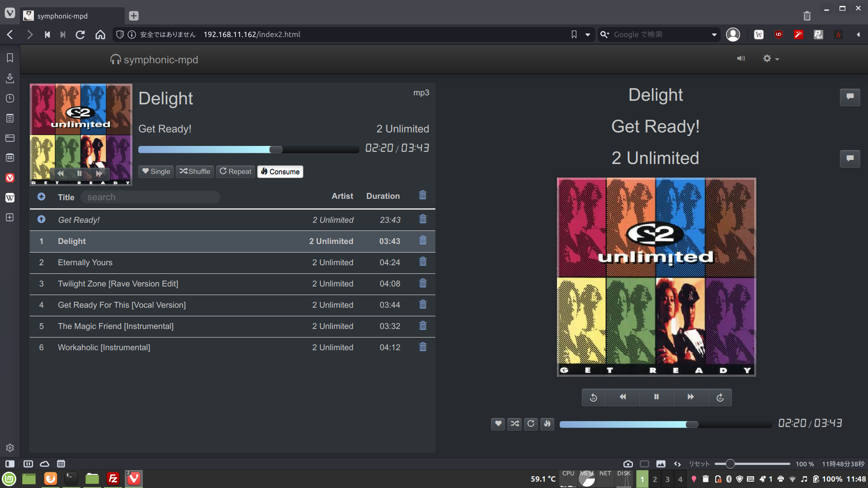Image resolution: width=868 pixels, height=488 pixels.
Task: Open Linux Mint menu in taskbar
Action: [x=9, y=479]
